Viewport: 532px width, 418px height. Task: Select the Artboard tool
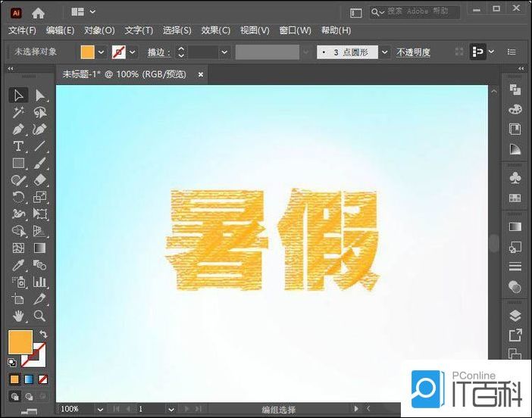[x=18, y=298]
